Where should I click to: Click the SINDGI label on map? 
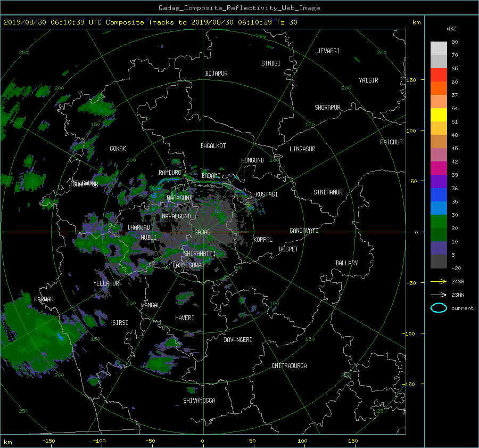click(x=271, y=63)
